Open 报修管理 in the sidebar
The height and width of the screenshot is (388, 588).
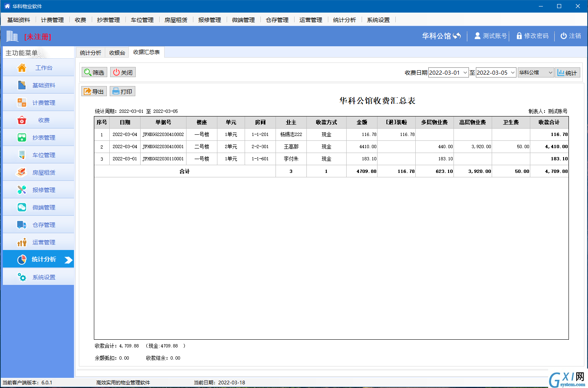coord(38,190)
